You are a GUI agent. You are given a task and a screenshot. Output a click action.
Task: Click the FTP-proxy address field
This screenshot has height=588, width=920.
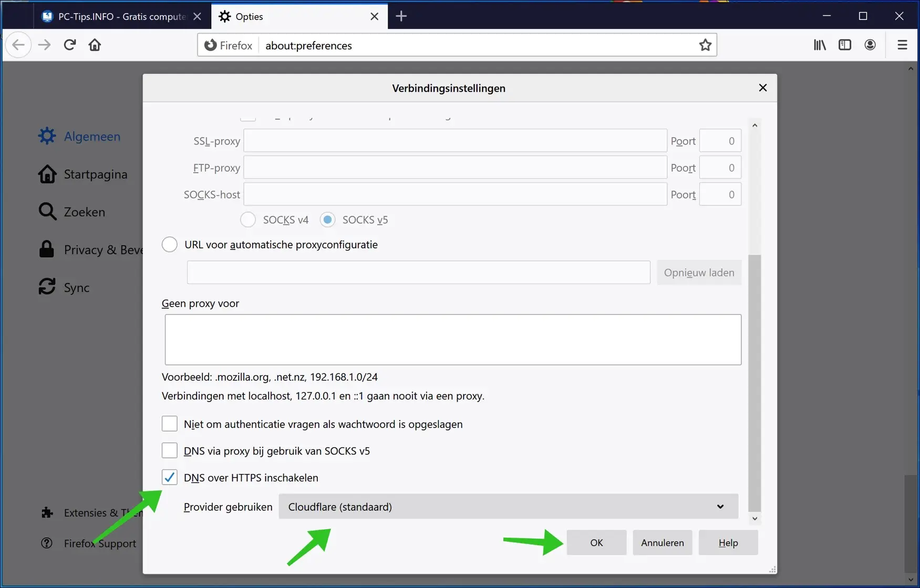[455, 167]
